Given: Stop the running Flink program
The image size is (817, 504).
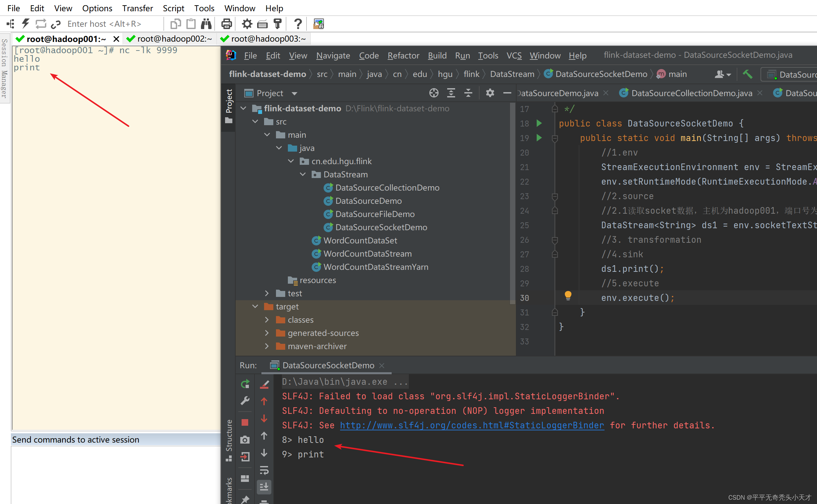Looking at the screenshot, I should point(245,422).
